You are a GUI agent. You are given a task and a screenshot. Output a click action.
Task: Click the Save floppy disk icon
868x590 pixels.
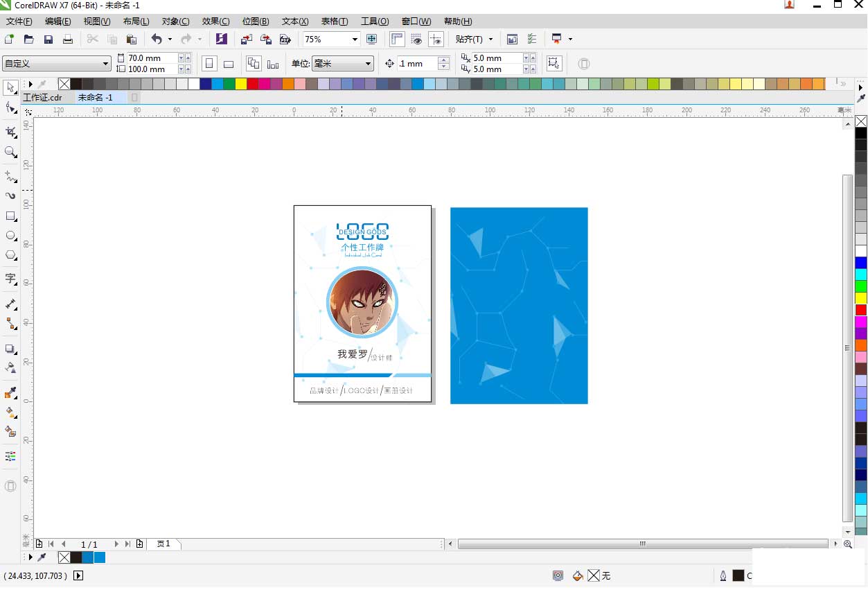(x=48, y=40)
